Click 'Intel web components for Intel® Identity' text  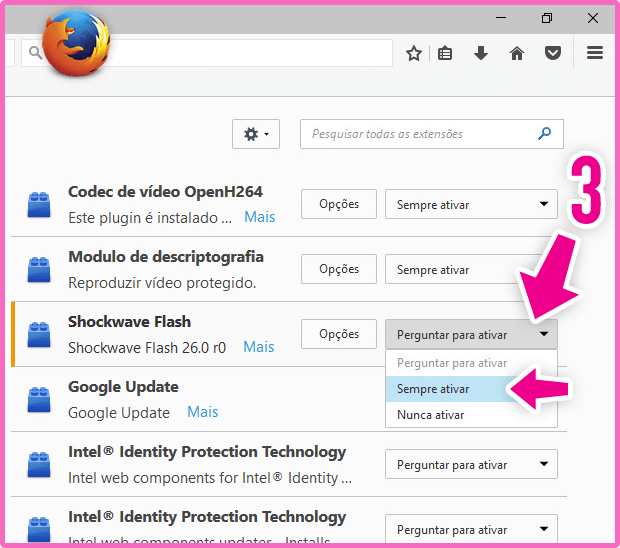tap(210, 478)
